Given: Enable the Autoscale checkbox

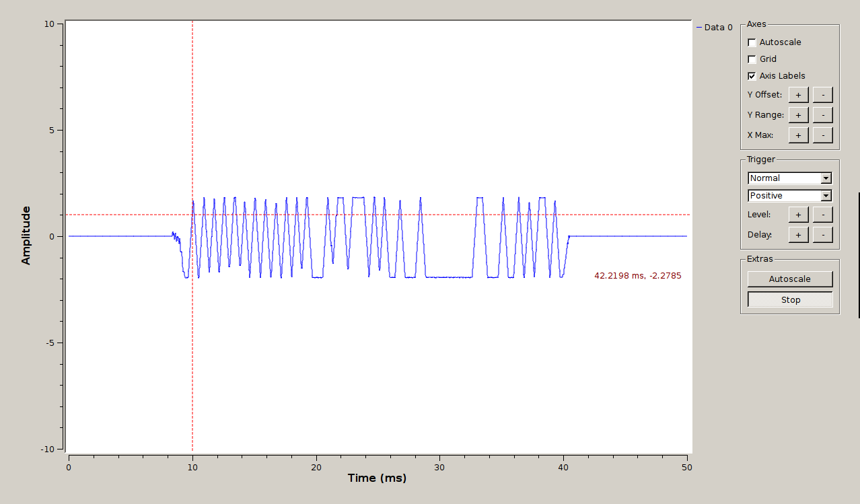Looking at the screenshot, I should 752,42.
